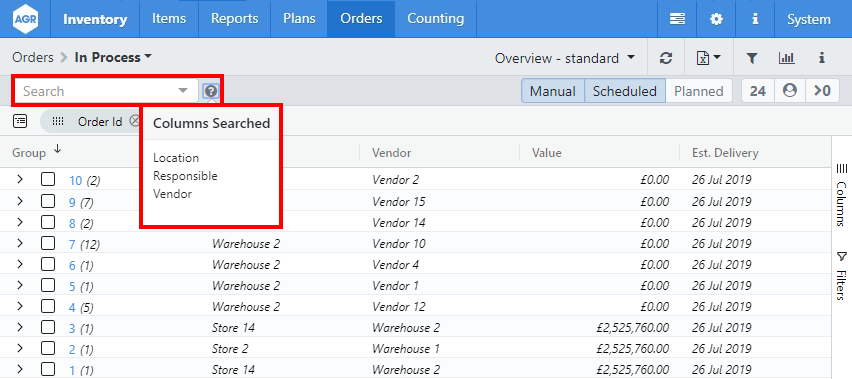The height and width of the screenshot is (379, 852).
Task: Expand order group 8
Action: coord(20,222)
